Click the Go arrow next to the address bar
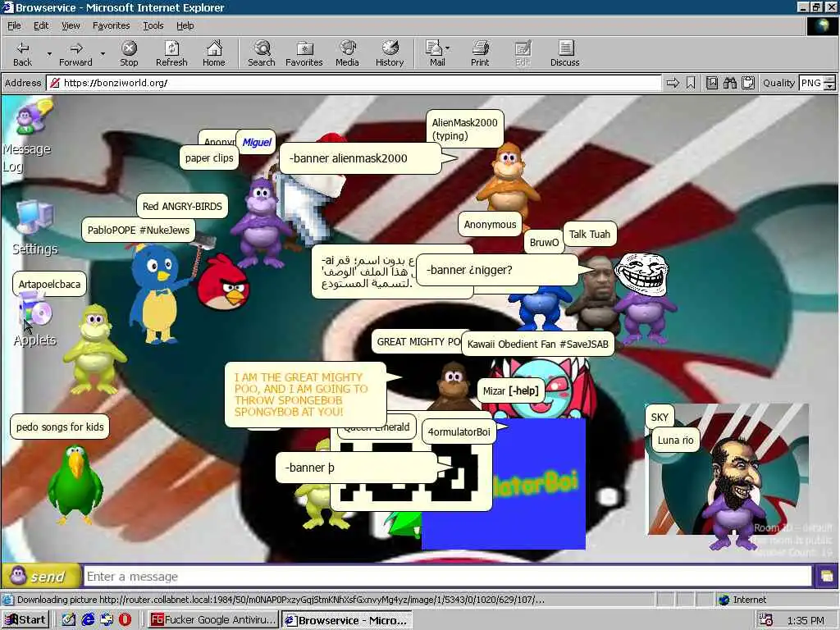This screenshot has height=630, width=840. click(x=673, y=83)
